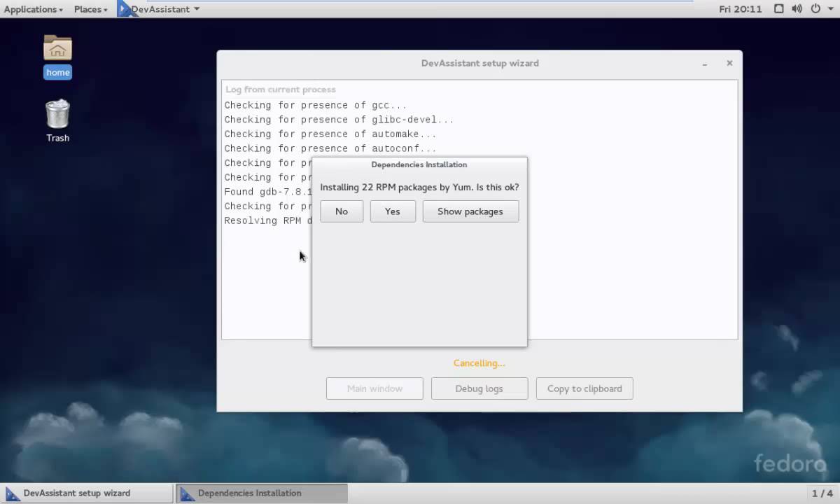The image size is (840, 504).
Task: Click the 1 / 4 workspace switcher
Action: [822, 493]
